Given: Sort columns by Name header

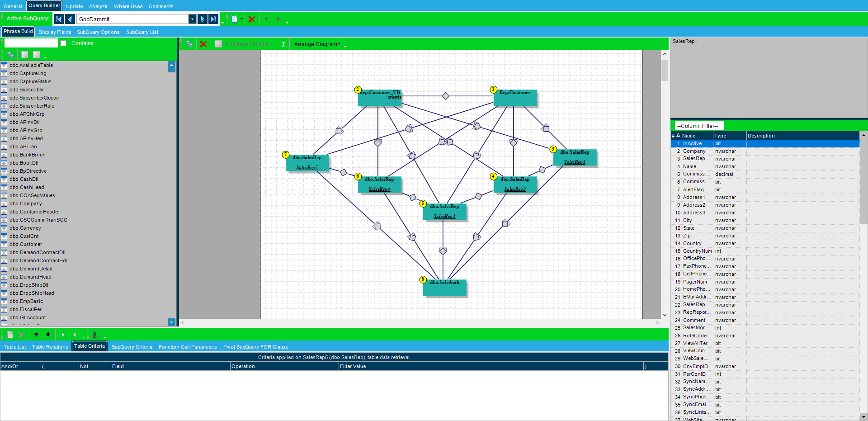Looking at the screenshot, I should pyautogui.click(x=697, y=136).
